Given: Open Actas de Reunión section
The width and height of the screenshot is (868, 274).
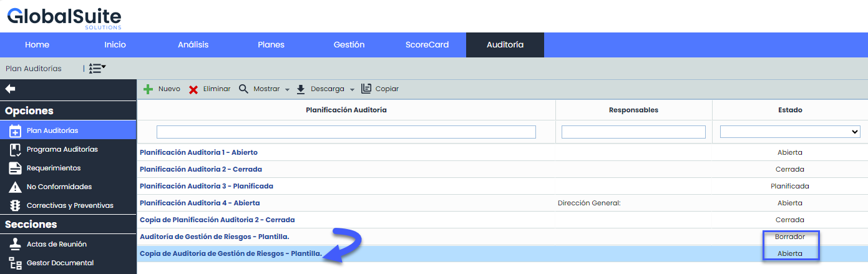Looking at the screenshot, I should pos(56,244).
